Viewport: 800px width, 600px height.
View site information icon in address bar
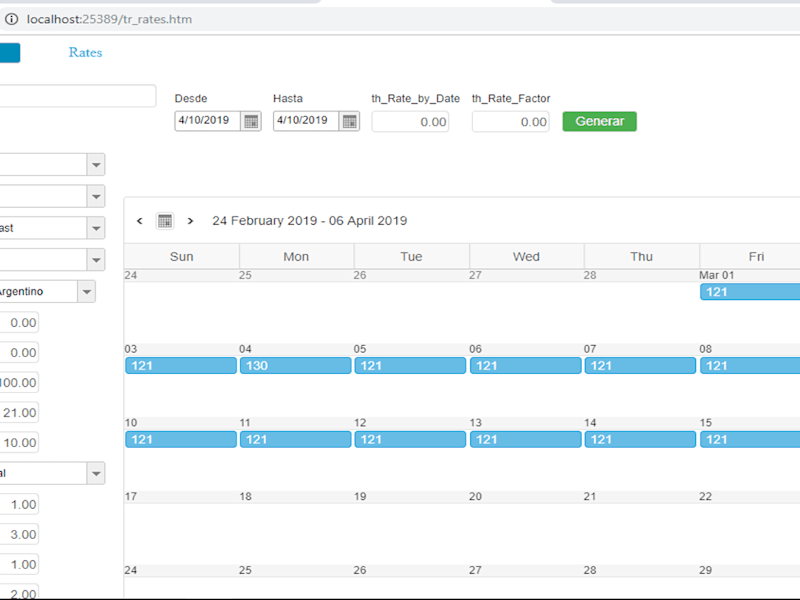11,19
